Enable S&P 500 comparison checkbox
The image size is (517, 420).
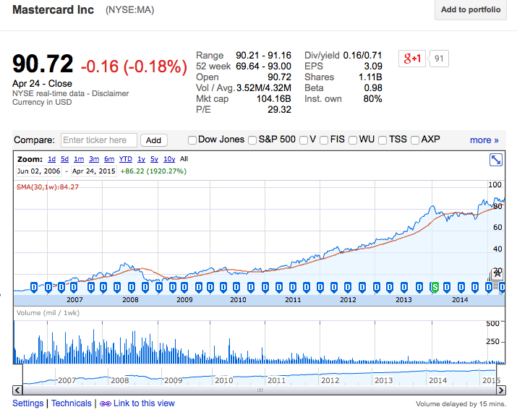coord(252,140)
